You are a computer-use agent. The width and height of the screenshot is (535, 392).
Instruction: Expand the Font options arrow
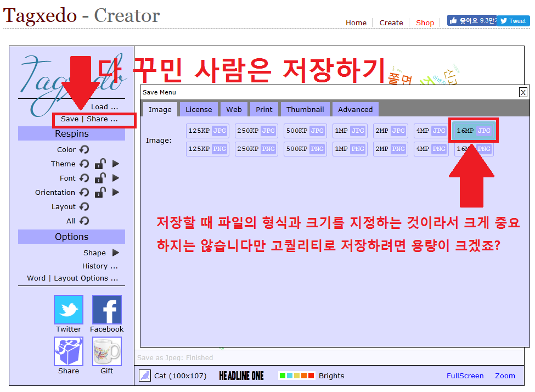(116, 178)
